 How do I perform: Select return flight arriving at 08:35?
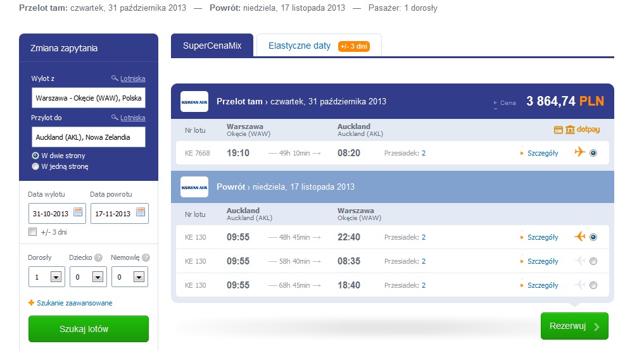(593, 261)
